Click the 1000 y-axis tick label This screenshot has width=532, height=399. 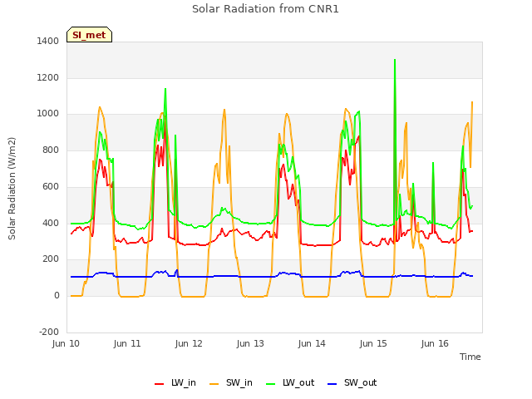pos(48,114)
